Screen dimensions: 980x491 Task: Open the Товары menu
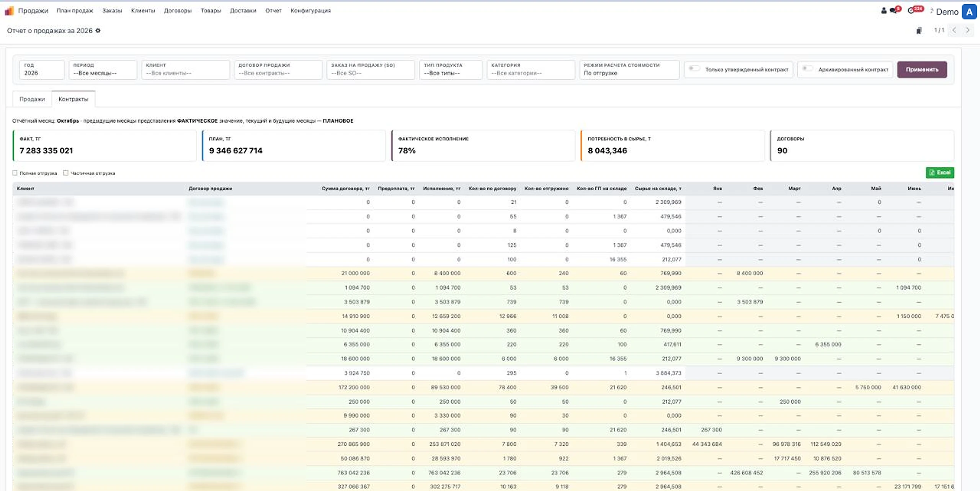[211, 11]
